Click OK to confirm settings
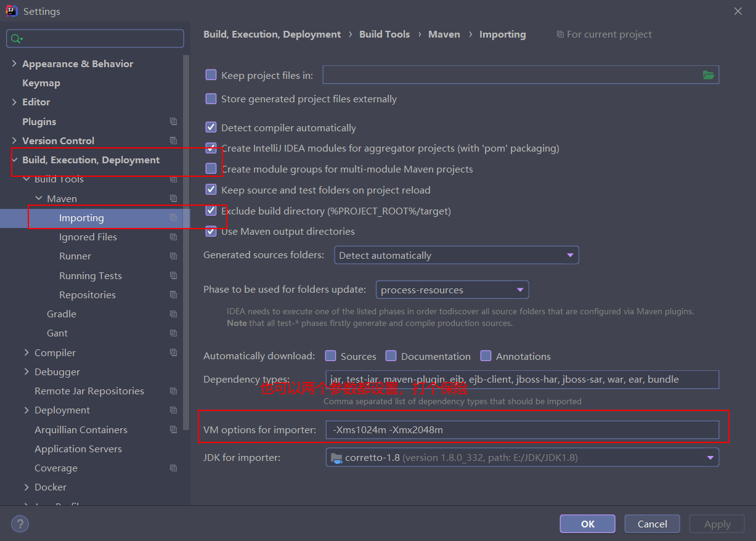This screenshot has width=756, height=541. tap(588, 524)
